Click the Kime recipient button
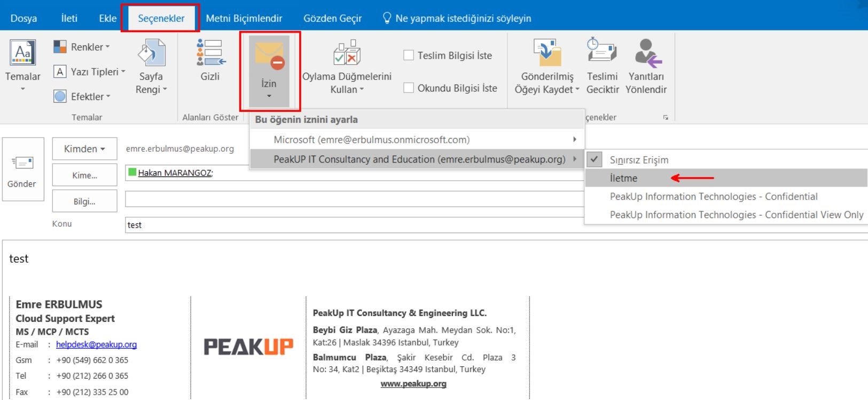 pyautogui.click(x=84, y=175)
